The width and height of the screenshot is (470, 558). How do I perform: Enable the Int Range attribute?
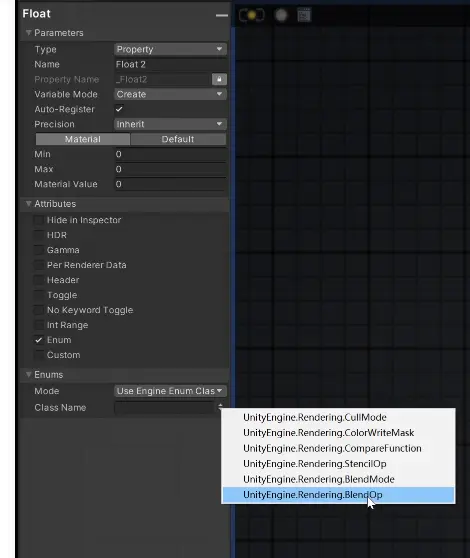point(38,325)
